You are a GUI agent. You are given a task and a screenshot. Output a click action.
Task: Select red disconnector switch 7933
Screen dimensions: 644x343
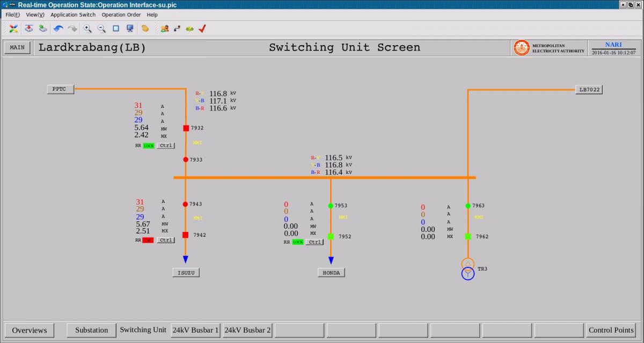[186, 159]
